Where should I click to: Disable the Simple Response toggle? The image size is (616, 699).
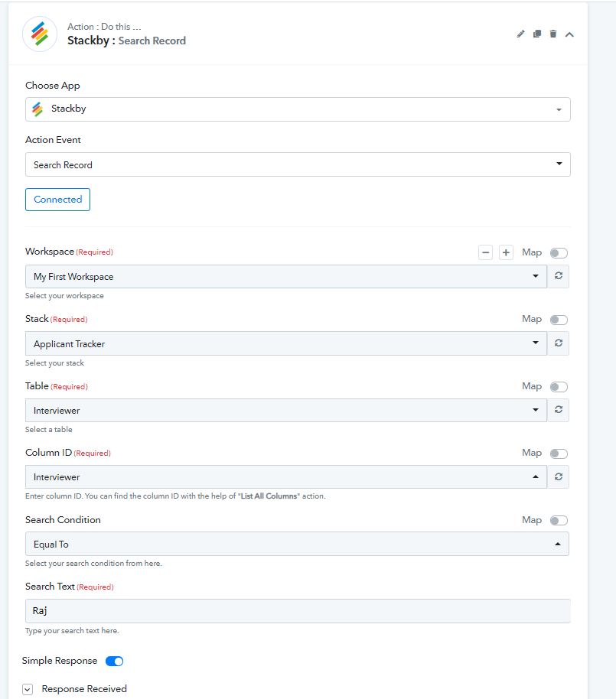tap(115, 661)
